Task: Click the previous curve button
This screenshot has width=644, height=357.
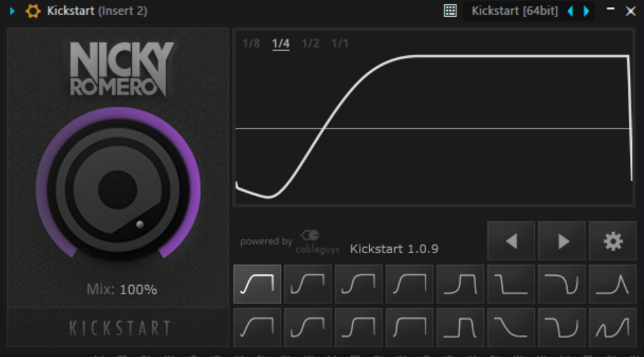Action: tap(511, 241)
